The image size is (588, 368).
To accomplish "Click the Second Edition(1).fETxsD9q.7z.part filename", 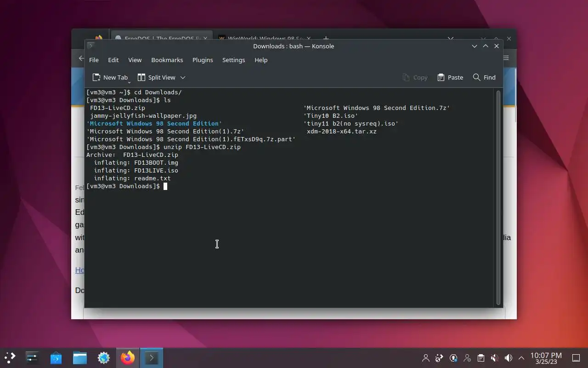I will click(191, 139).
